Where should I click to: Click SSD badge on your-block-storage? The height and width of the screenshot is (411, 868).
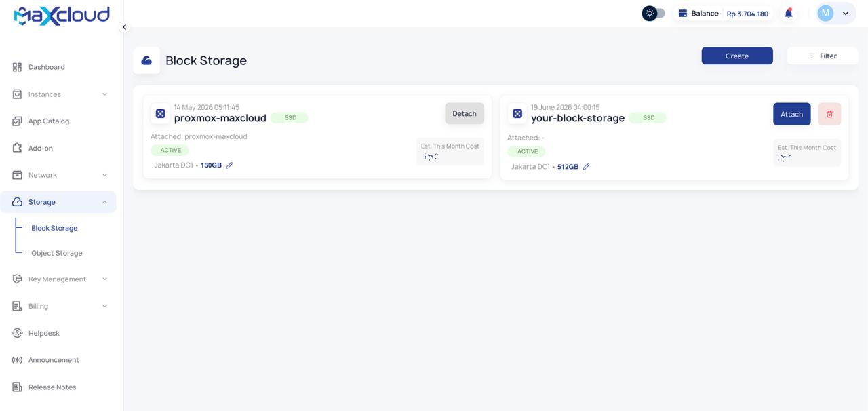648,117
